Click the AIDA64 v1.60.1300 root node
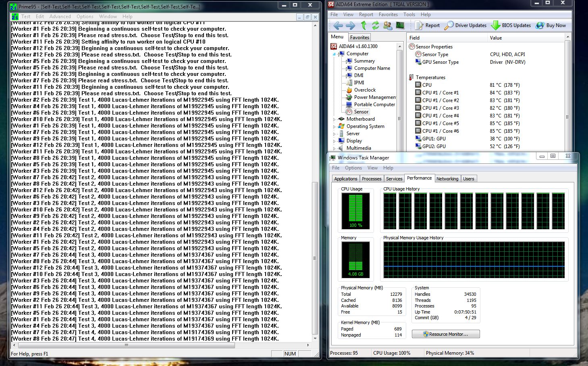The image size is (588, 366). click(x=354, y=46)
